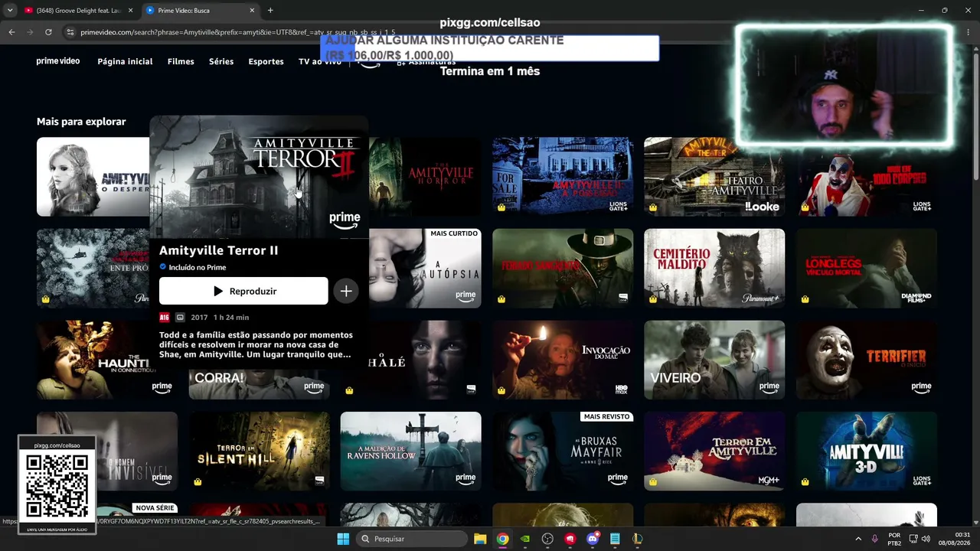Image resolution: width=980 pixels, height=551 pixels.
Task: Click the Amityville Terror II title
Action: (219, 250)
